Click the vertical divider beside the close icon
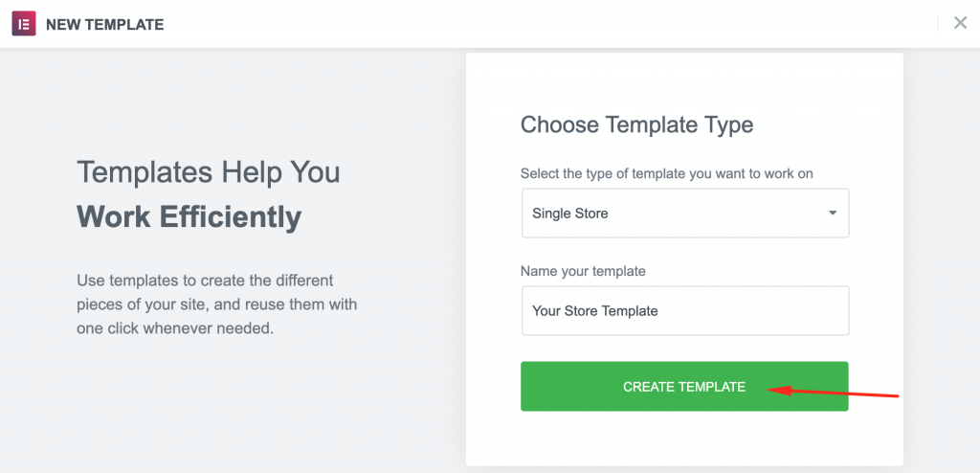Screen dimensions: 980x473 tap(937, 23)
